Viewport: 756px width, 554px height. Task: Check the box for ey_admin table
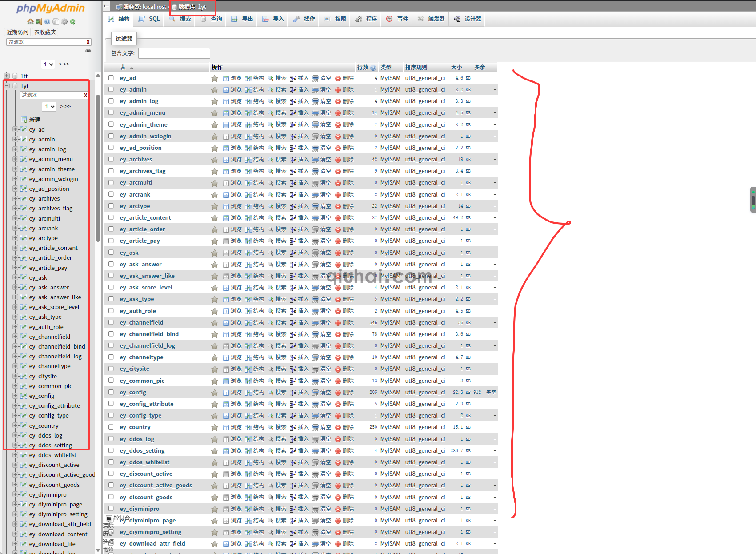tap(111, 89)
